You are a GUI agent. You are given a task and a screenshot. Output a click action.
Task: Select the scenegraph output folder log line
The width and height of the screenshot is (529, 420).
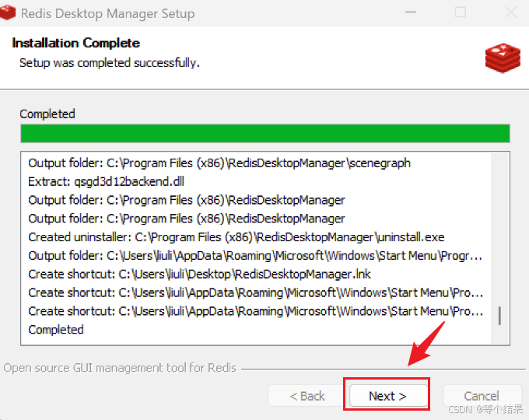[x=219, y=163]
